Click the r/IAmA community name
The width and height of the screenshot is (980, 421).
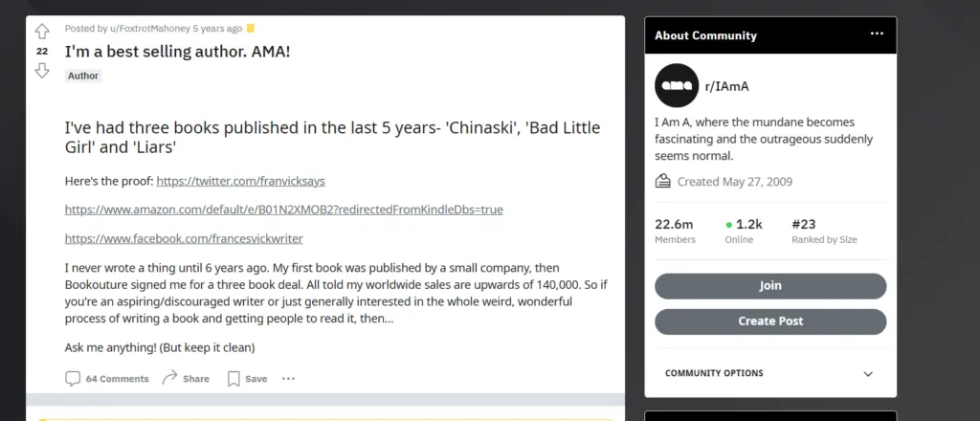pos(726,86)
